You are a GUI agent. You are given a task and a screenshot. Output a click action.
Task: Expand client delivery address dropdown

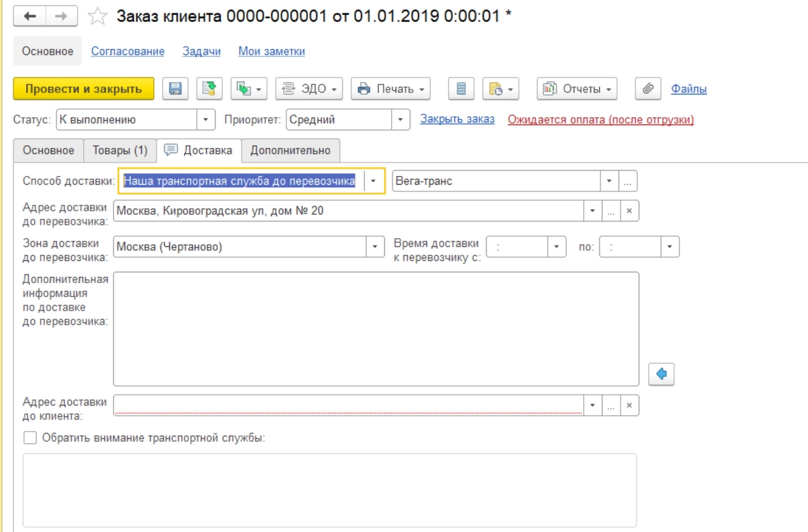[592, 406]
